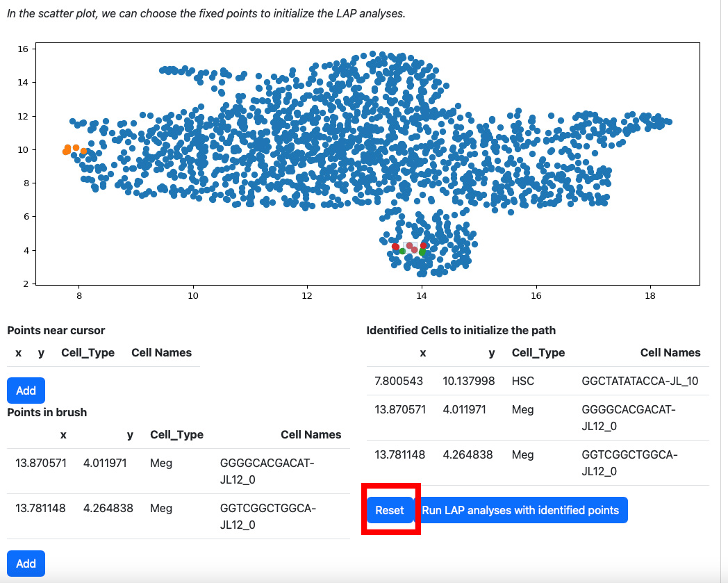
Task: Click x value 7.800543 in identified cells
Action: (x=398, y=381)
